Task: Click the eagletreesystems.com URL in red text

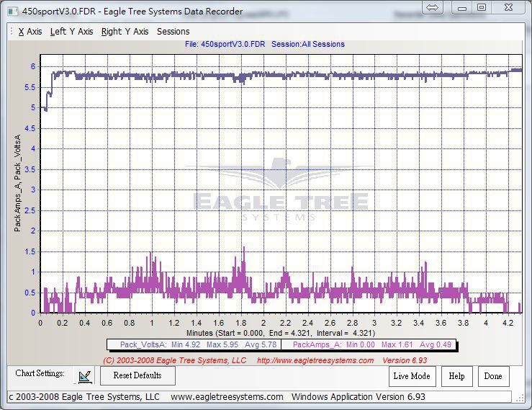Action: pyautogui.click(x=315, y=360)
